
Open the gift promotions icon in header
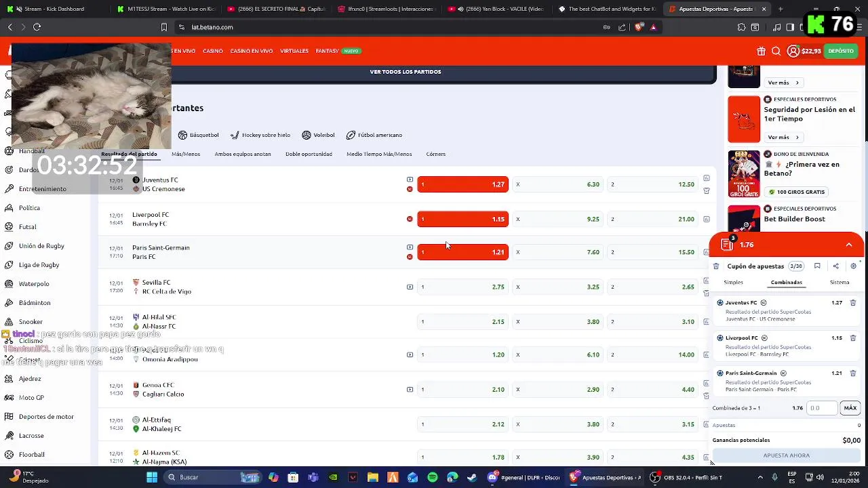pyautogui.click(x=761, y=51)
